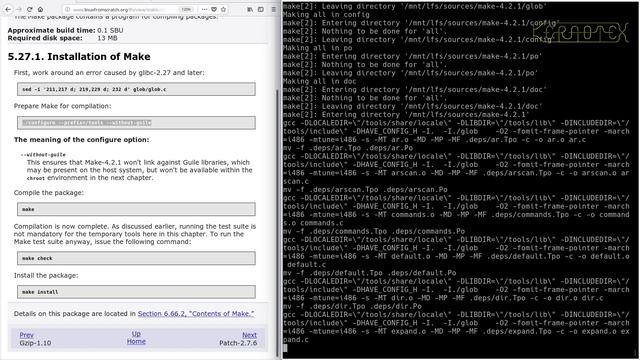
Task: Open the page actions three-dot menu
Action: (x=204, y=9)
